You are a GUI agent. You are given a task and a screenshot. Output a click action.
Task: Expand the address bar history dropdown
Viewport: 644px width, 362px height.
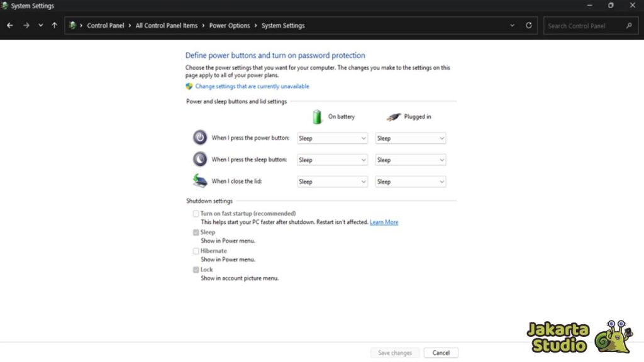512,25
